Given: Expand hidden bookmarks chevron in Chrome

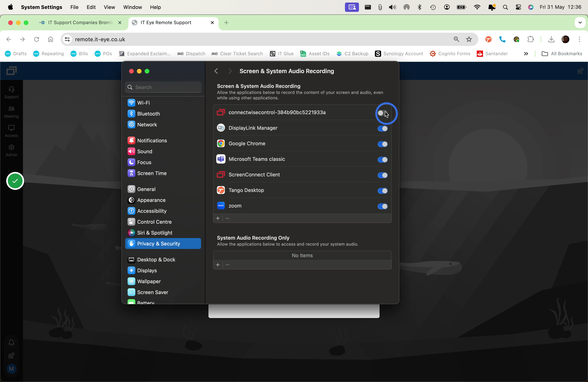Looking at the screenshot, I should coord(526,54).
